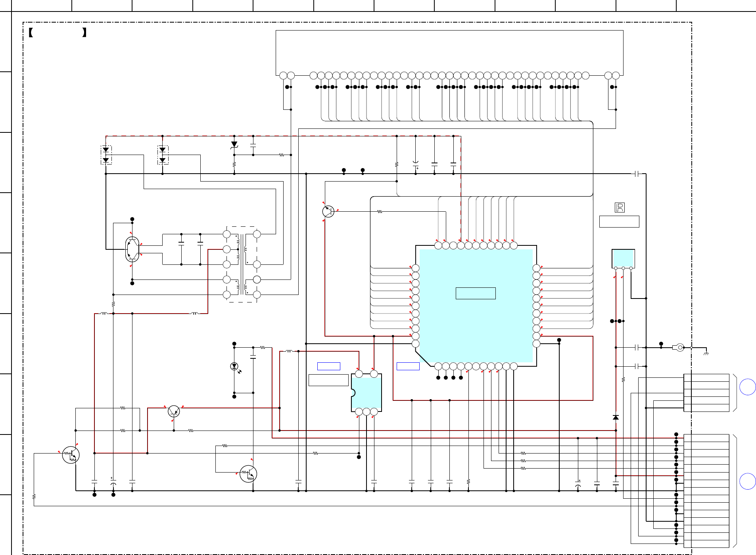Select the label box inside large IC
756x555 pixels.
tap(476, 293)
